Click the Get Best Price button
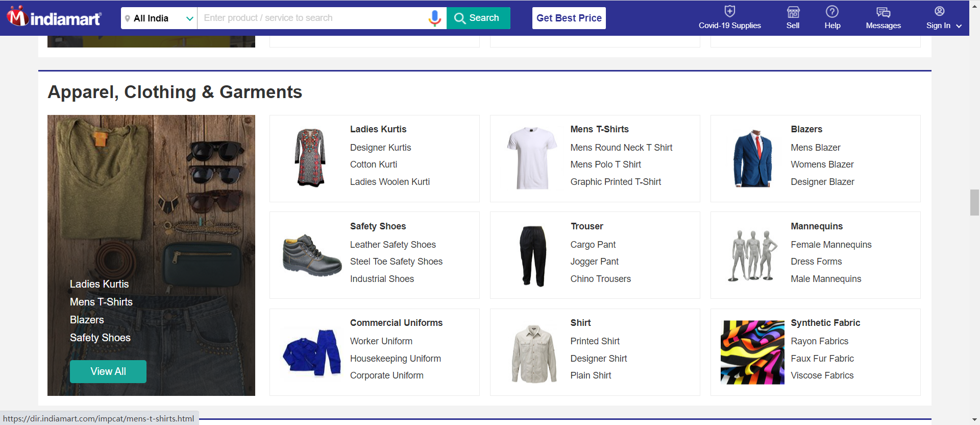Image resolution: width=980 pixels, height=425 pixels. 569,18
